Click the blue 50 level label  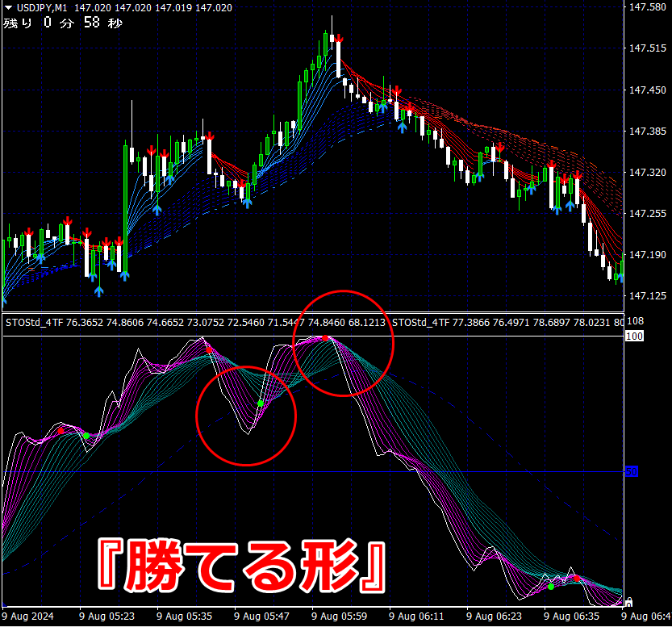click(632, 472)
